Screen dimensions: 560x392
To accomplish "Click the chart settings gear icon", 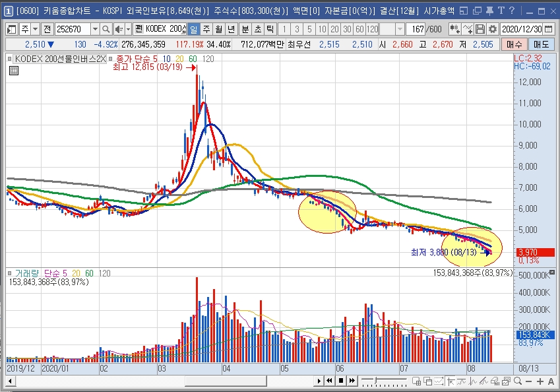I will [x=493, y=29].
